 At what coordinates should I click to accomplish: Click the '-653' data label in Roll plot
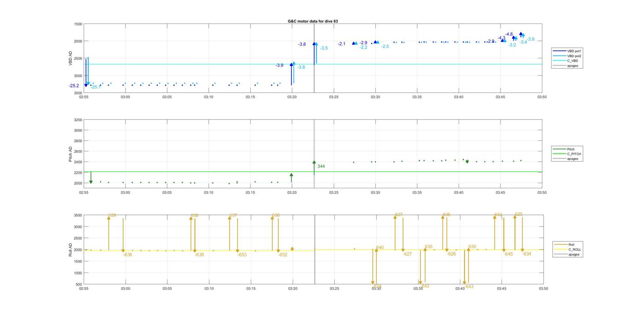(x=242, y=255)
